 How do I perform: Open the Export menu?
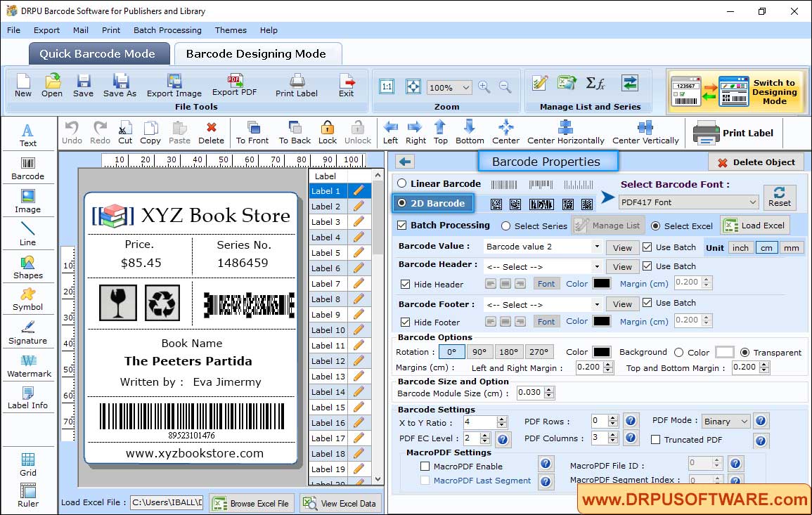[46, 30]
